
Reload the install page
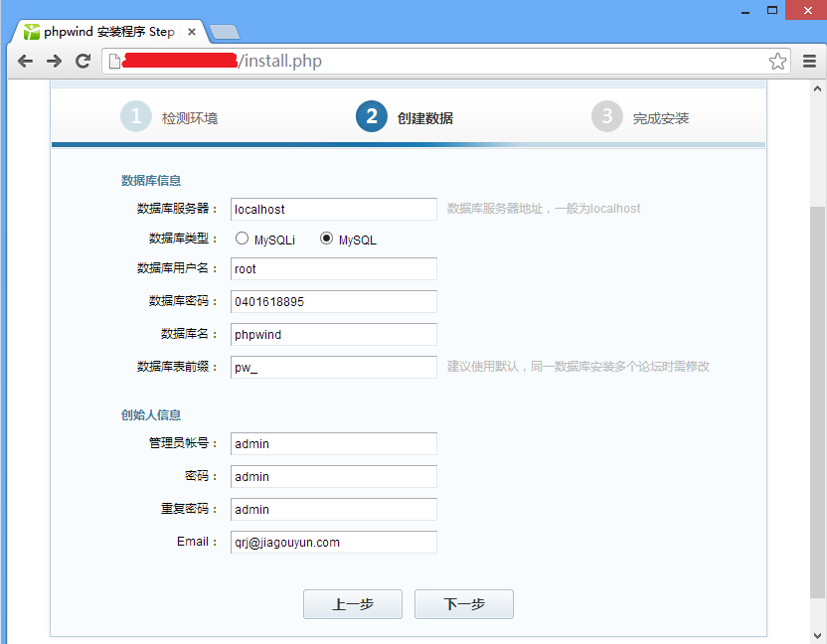(83, 62)
